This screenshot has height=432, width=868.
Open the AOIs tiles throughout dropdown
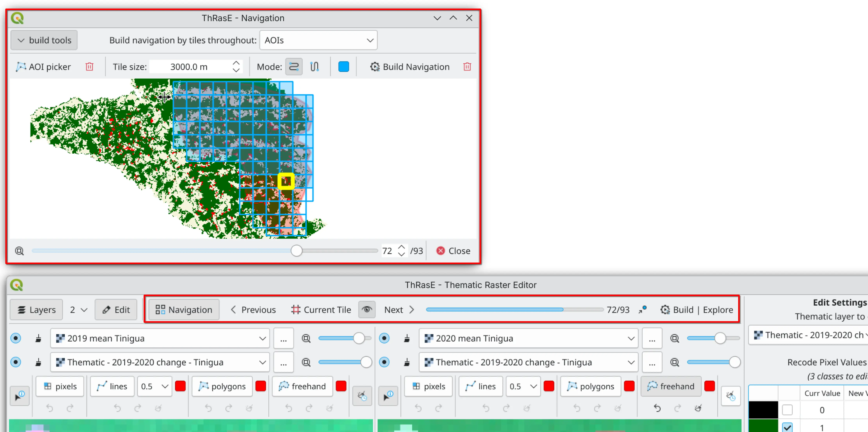pyautogui.click(x=318, y=40)
